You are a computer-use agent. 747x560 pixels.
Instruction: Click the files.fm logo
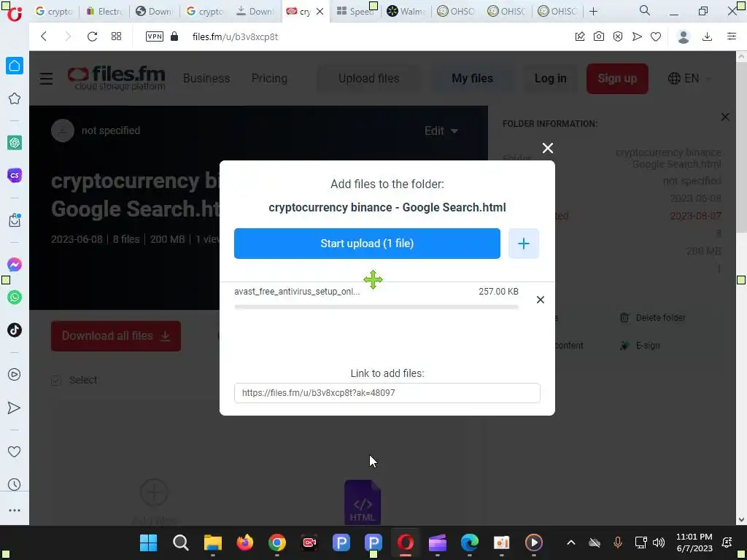116,78
